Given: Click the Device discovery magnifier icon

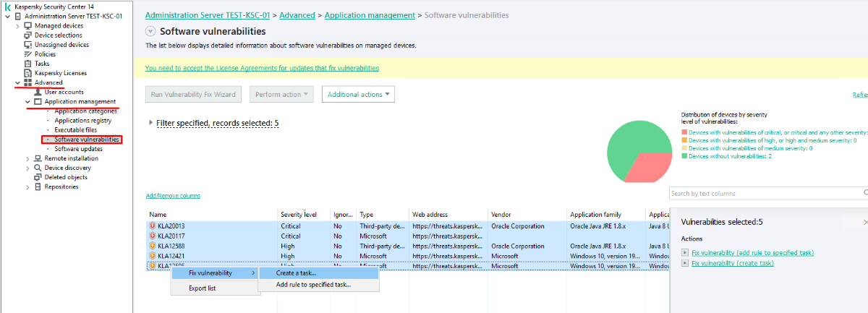Looking at the screenshot, I should 38,168.
